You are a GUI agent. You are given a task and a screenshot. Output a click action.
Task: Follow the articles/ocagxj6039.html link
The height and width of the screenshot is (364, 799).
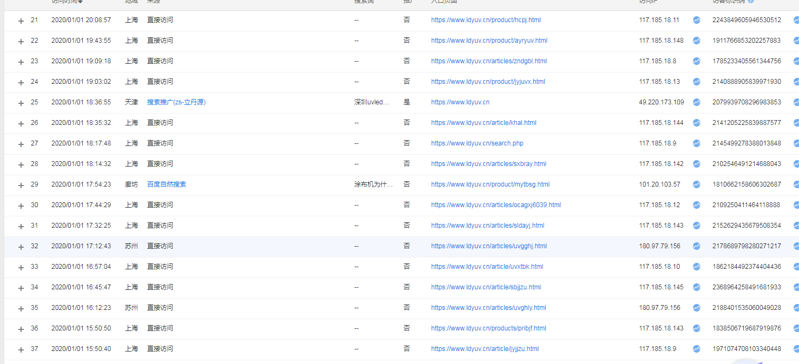pyautogui.click(x=496, y=204)
